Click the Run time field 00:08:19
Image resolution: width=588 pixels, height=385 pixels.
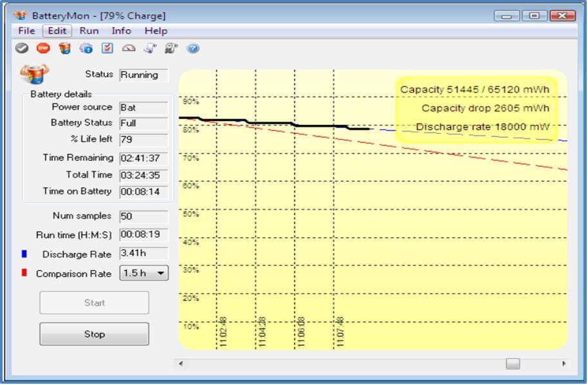[x=144, y=234]
